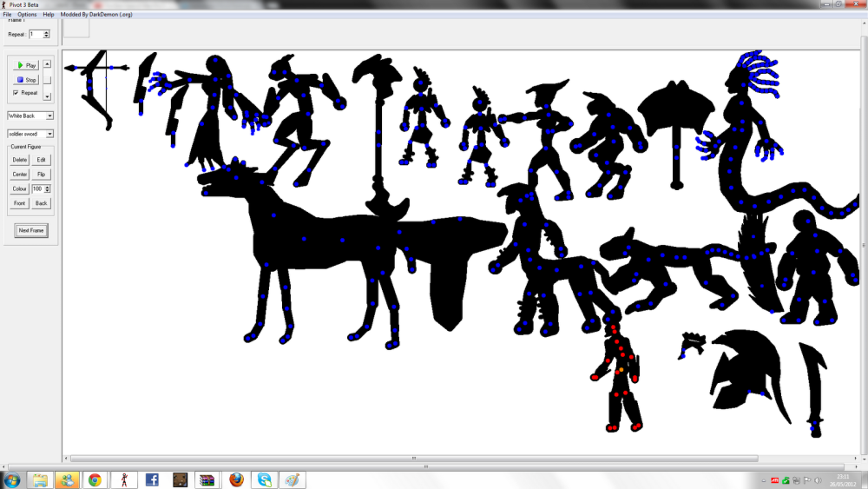The image size is (868, 489).
Task: Click the speed scrollbar up arrow
Action: [47, 64]
